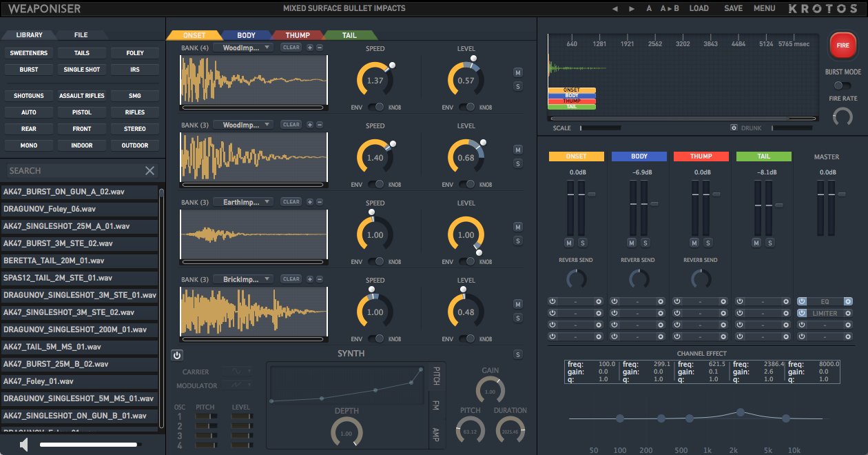Toggle BrickImp level ENV/KNOB switch

click(x=467, y=339)
